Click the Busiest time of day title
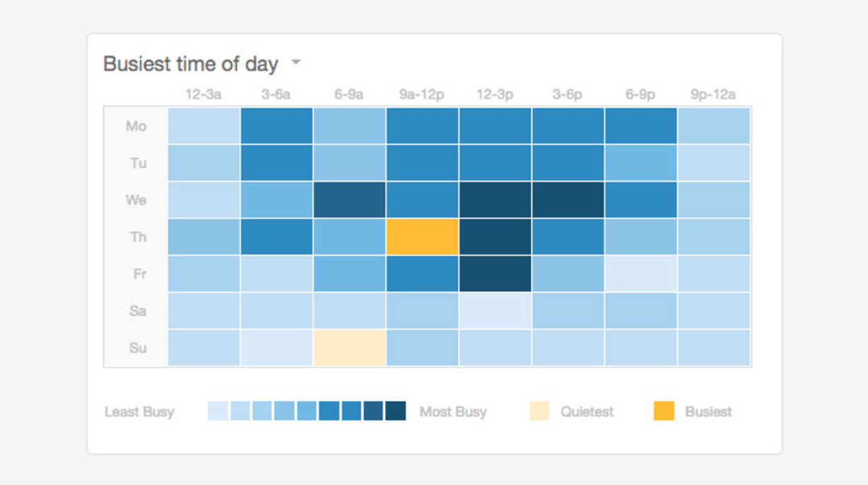 click(x=190, y=64)
